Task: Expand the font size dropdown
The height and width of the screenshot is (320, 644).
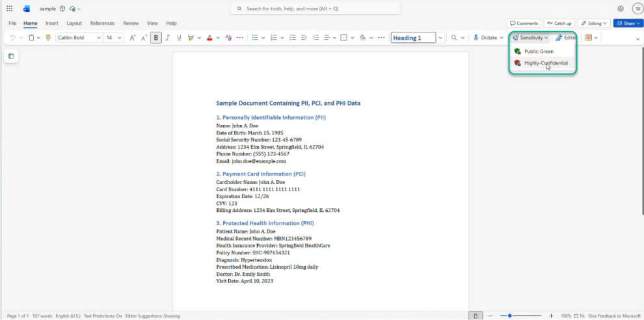Action: (120, 38)
